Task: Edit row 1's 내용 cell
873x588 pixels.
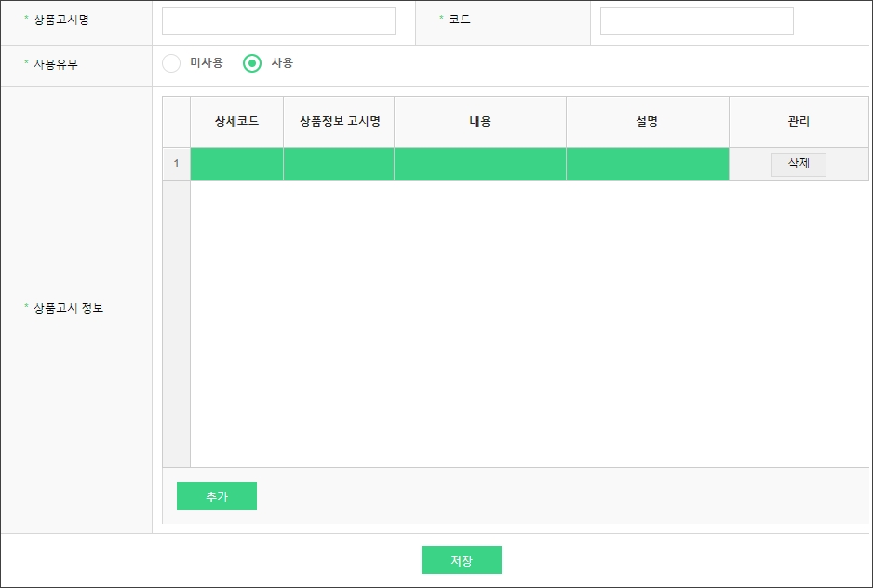Action: (x=480, y=165)
